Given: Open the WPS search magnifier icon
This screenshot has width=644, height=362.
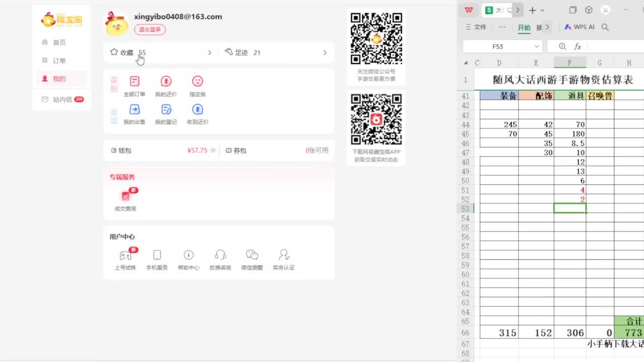Looking at the screenshot, I should pyautogui.click(x=605, y=27).
